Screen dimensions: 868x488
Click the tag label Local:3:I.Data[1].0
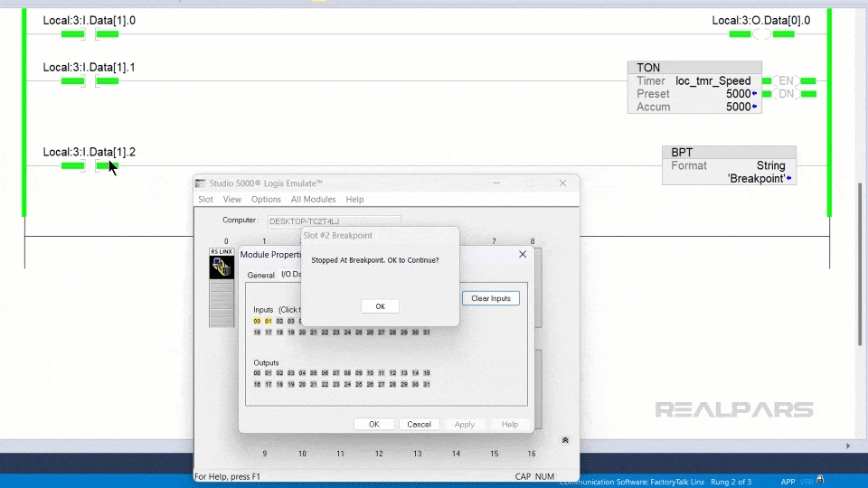[90, 21]
